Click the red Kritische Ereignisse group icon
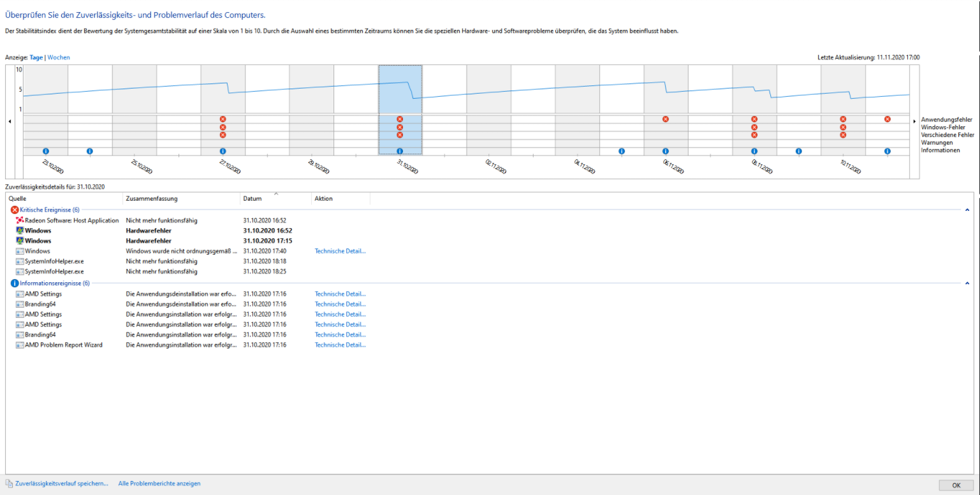The height and width of the screenshot is (495, 980). coord(15,210)
